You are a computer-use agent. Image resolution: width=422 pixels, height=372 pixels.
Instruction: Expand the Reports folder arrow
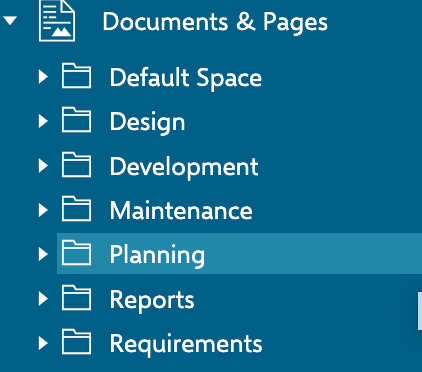(43, 299)
